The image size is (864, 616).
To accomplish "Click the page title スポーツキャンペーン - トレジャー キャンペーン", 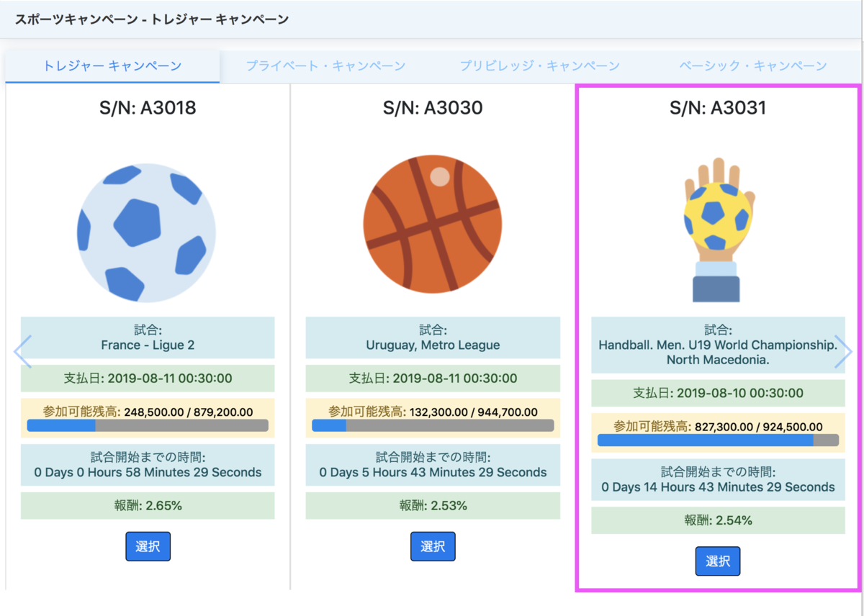I will (152, 19).
